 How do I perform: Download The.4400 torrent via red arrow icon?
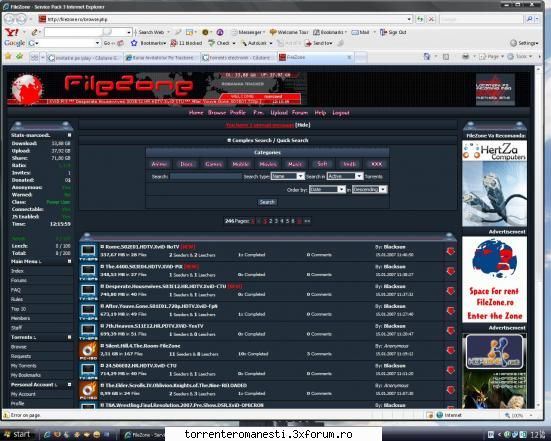pyautogui.click(x=450, y=271)
